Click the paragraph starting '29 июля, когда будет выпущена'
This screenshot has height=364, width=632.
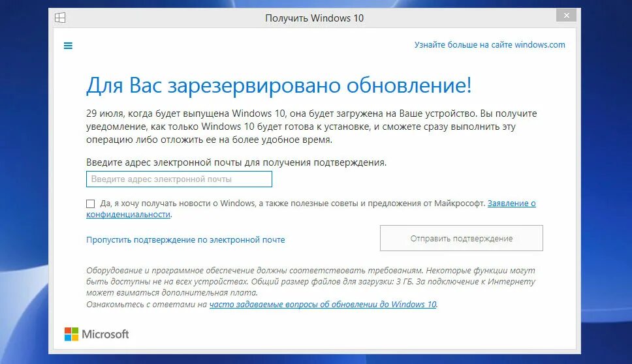point(311,127)
